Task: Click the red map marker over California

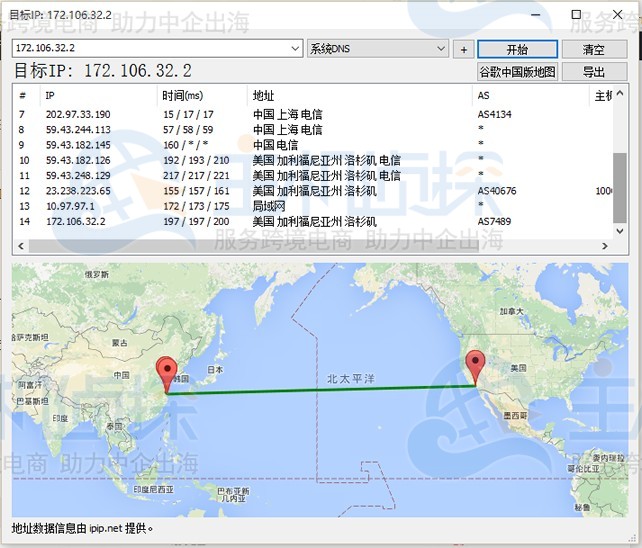Action: (475, 365)
